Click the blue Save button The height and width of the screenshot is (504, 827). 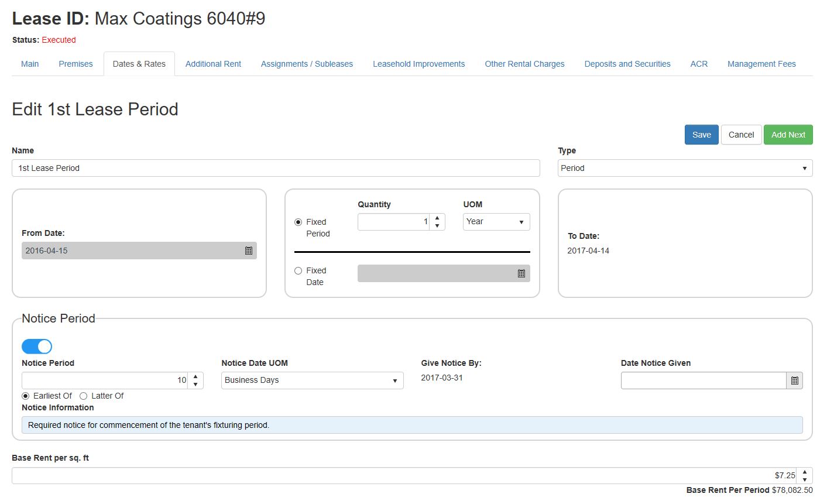point(701,135)
